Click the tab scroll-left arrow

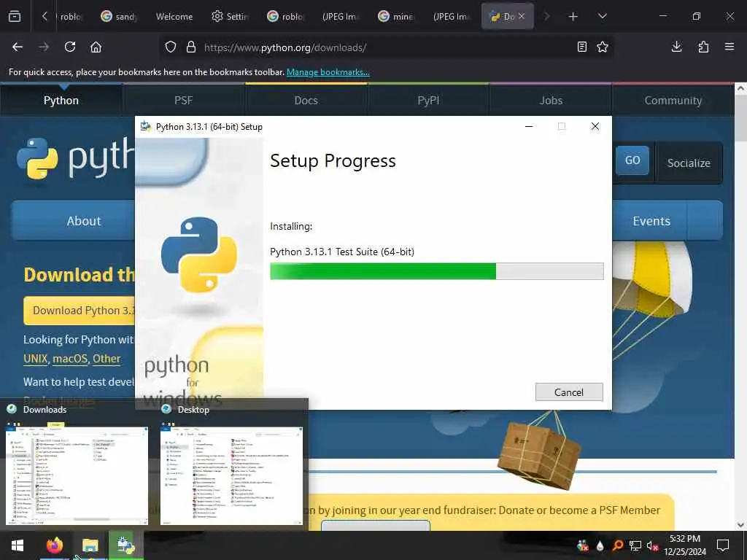pyautogui.click(x=44, y=17)
